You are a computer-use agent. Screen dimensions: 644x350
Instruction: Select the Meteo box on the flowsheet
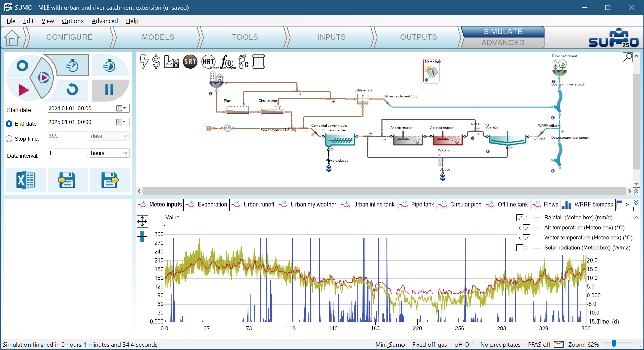[x=431, y=72]
